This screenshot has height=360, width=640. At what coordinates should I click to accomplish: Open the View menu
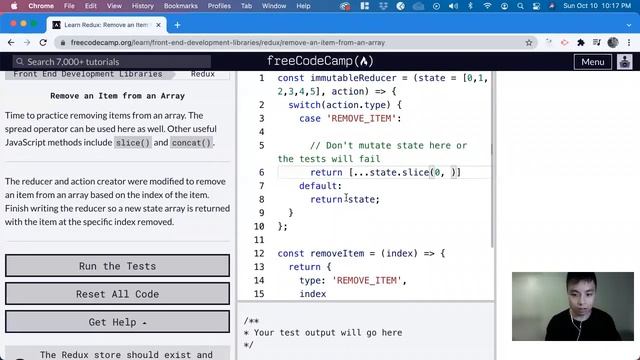[x=114, y=6]
